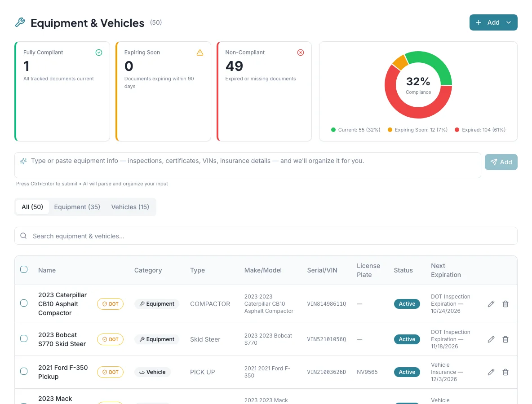Click the wrench icon beside Equipment & Vehicles title
This screenshot has height=404, width=532.
pos(20,22)
